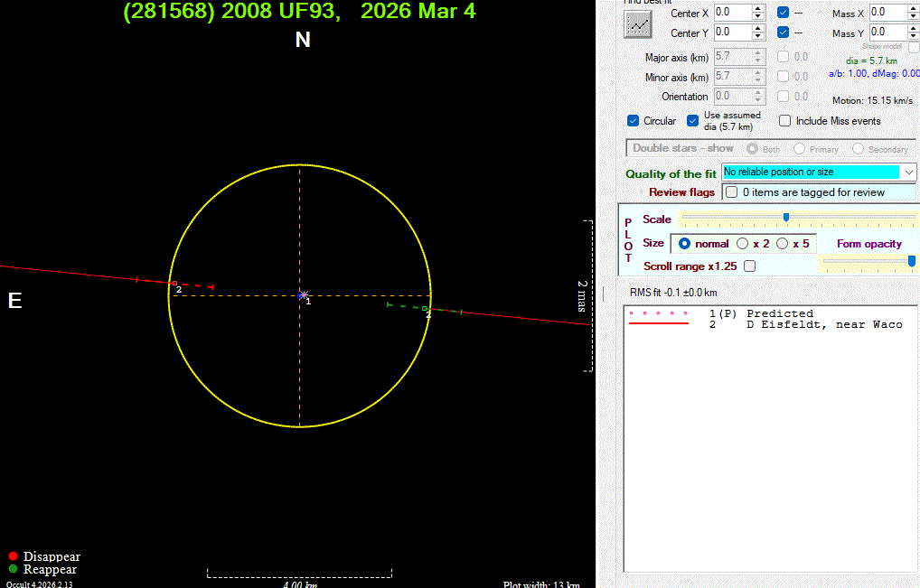Screen dimensions: 920x588
Task: Click the Find best fit graph icon
Action: click(x=637, y=25)
